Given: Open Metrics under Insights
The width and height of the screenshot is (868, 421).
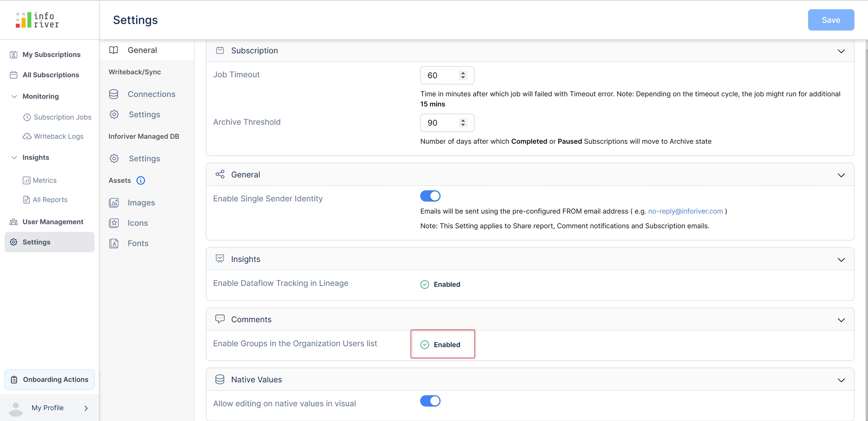Looking at the screenshot, I should [44, 181].
